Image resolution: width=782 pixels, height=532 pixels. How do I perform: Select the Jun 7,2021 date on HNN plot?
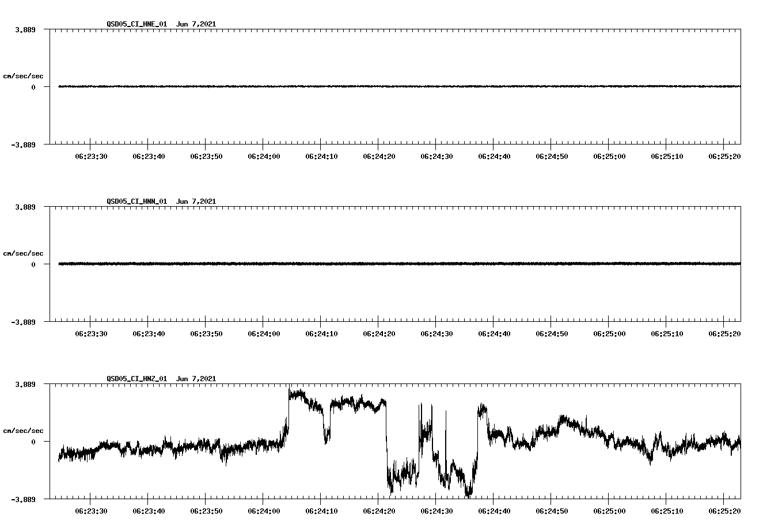pyautogui.click(x=196, y=202)
